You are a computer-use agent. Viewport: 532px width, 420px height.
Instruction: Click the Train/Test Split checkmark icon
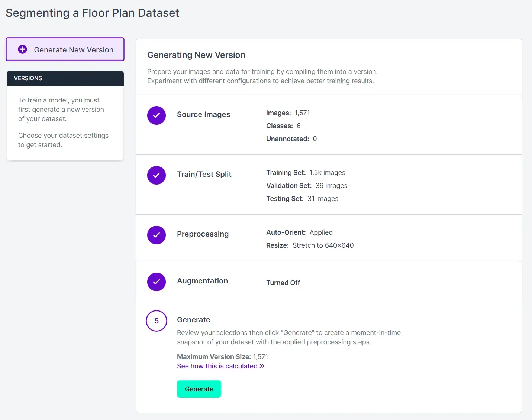157,175
